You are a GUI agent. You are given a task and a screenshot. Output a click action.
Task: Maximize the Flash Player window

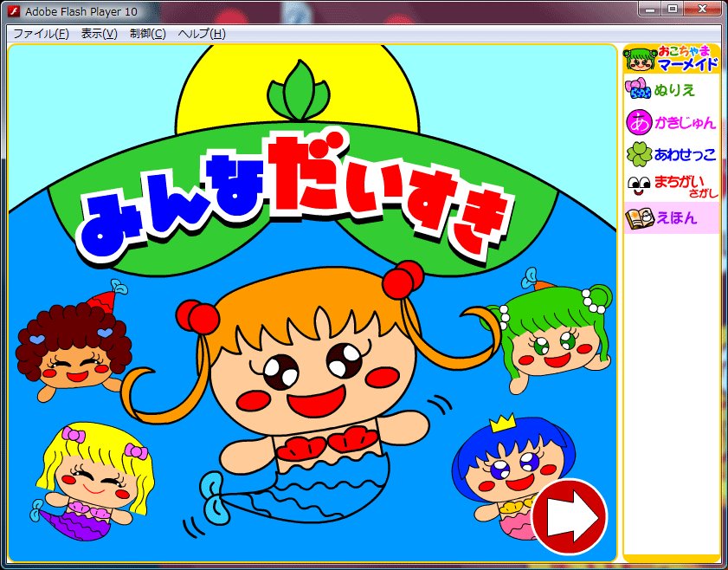(x=672, y=9)
